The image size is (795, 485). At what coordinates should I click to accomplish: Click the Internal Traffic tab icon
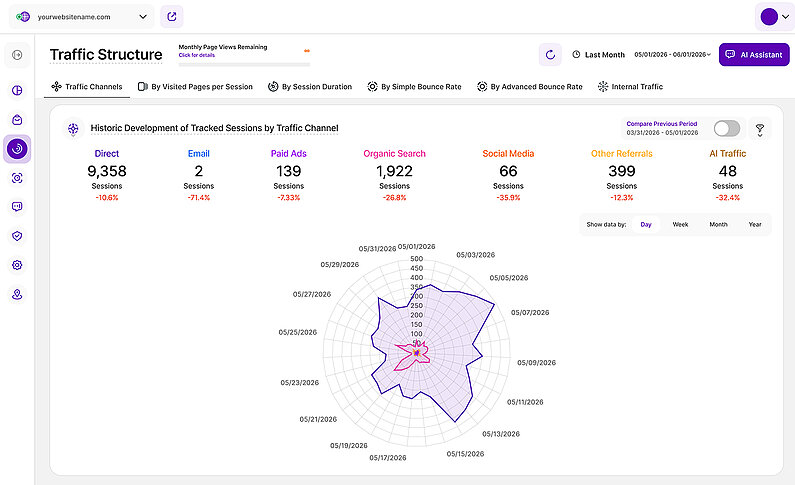click(603, 87)
